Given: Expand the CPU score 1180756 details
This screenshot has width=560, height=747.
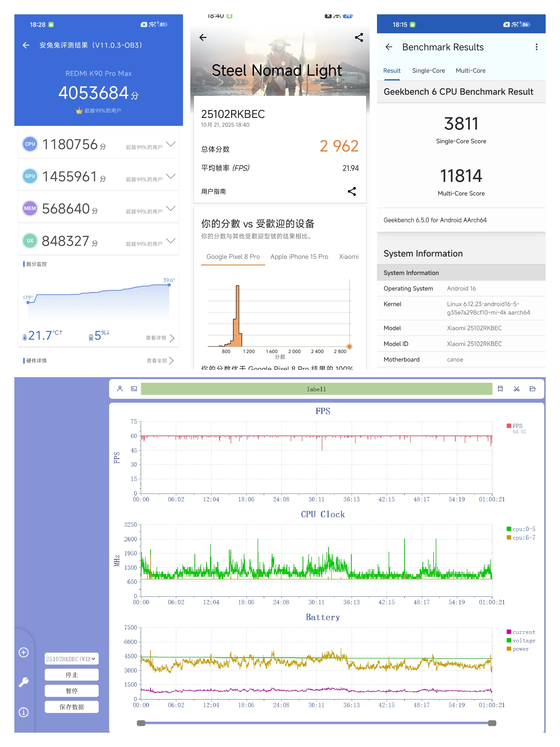Looking at the screenshot, I should [x=171, y=144].
